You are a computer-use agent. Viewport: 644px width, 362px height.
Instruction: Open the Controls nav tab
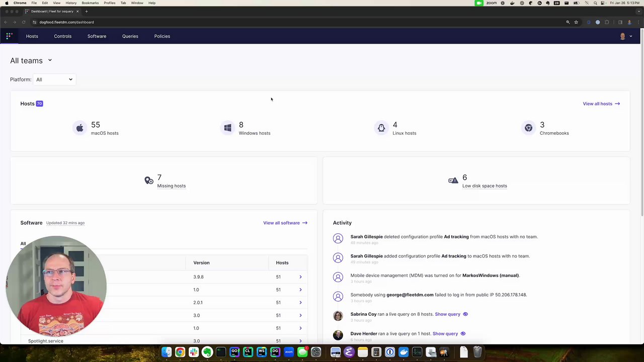click(x=63, y=36)
